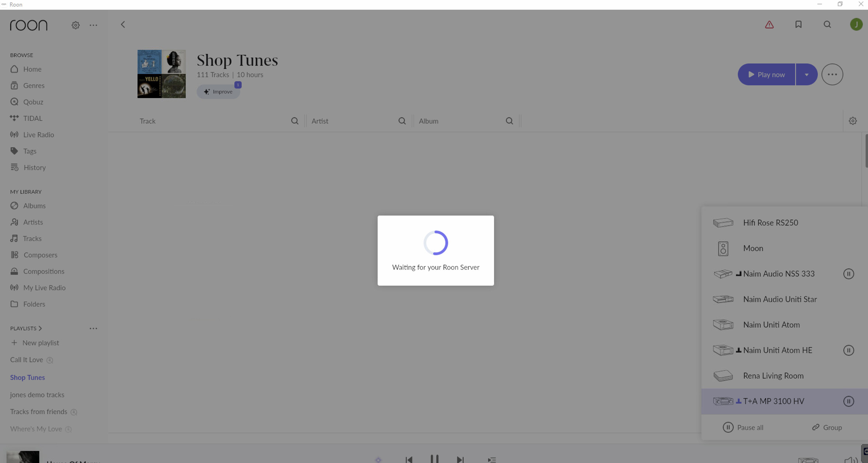Screen dimensions: 868x463
Task: Click the Artist filter field
Action: [358, 121]
